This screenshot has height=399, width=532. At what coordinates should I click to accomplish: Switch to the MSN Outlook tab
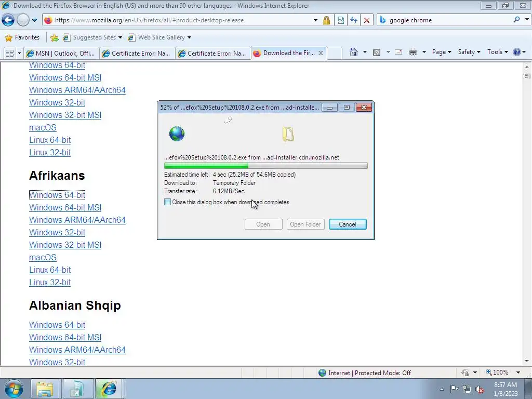(62, 54)
